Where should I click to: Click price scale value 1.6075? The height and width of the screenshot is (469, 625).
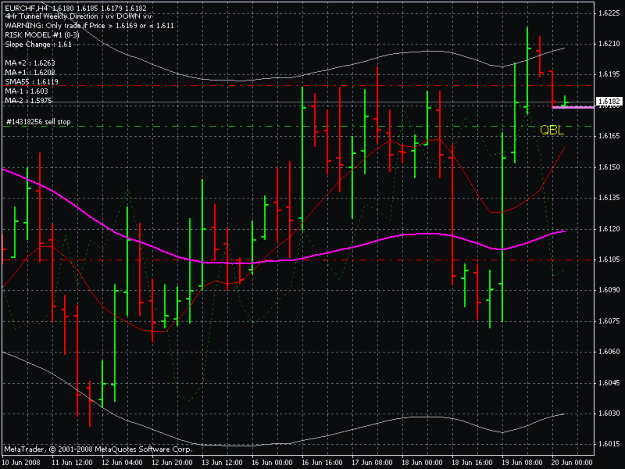pyautogui.click(x=609, y=321)
